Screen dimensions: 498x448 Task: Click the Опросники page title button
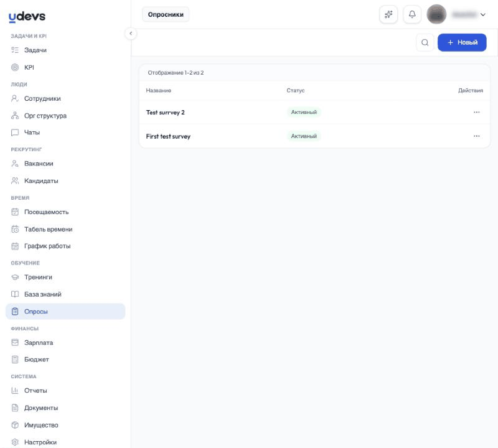tap(166, 14)
